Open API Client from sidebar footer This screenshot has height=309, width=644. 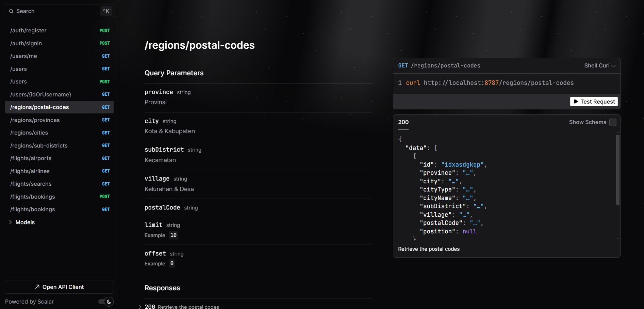(59, 287)
